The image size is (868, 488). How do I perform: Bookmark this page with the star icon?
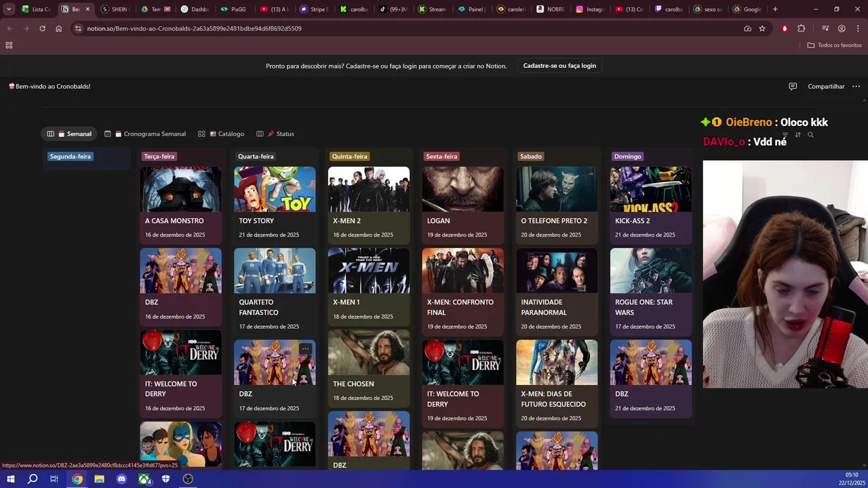[762, 28]
